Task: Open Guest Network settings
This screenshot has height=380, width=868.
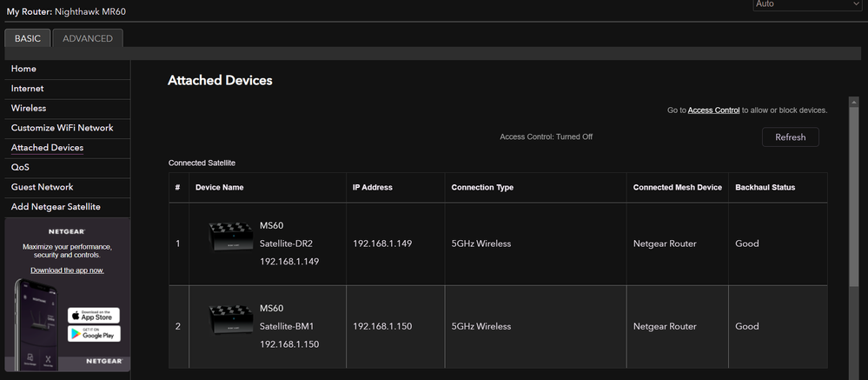Action: [x=42, y=187]
